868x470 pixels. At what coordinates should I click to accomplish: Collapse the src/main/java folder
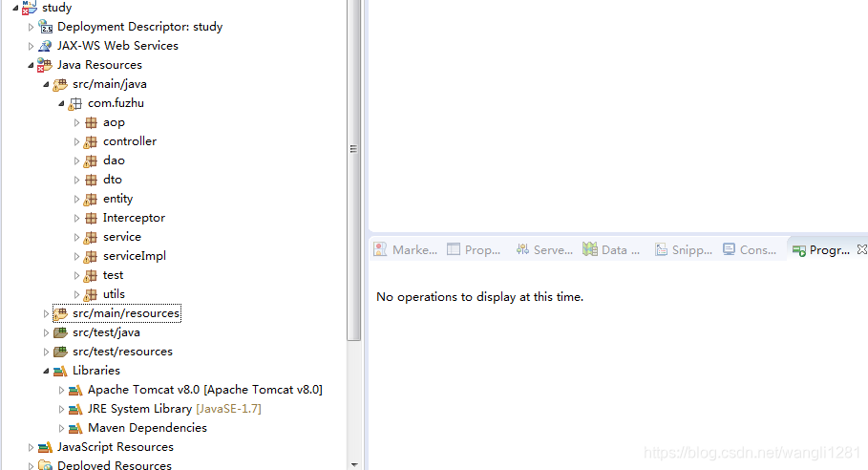(x=46, y=84)
